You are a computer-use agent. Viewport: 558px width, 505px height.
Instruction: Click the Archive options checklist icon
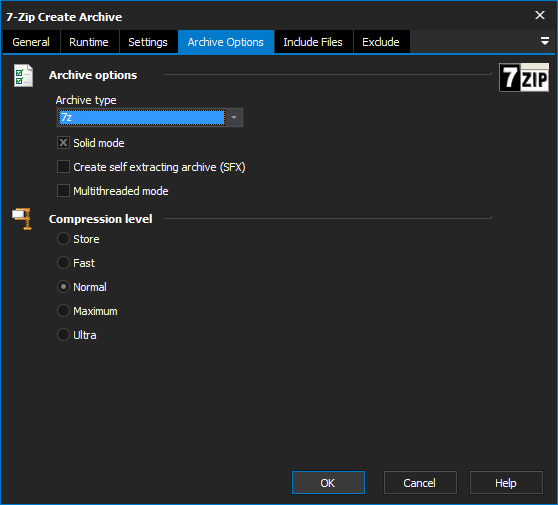pyautogui.click(x=23, y=75)
